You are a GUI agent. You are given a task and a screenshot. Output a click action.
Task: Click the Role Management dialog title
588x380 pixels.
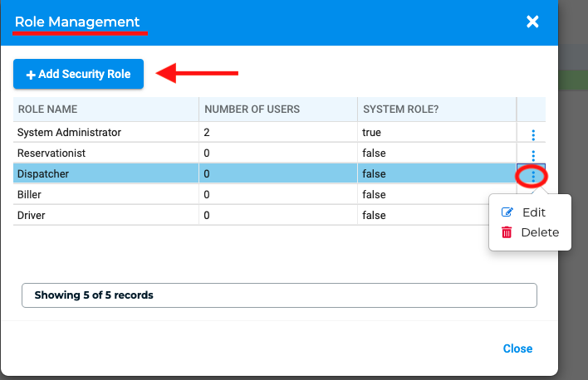(77, 22)
